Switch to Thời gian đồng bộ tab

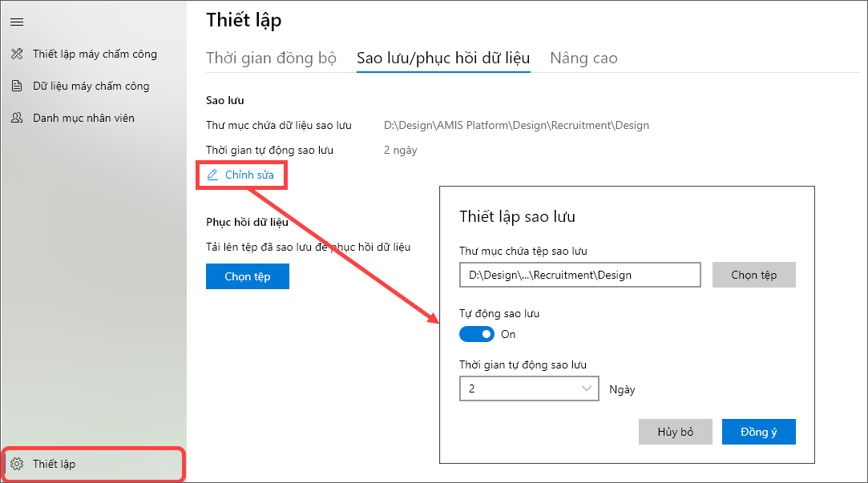(271, 58)
